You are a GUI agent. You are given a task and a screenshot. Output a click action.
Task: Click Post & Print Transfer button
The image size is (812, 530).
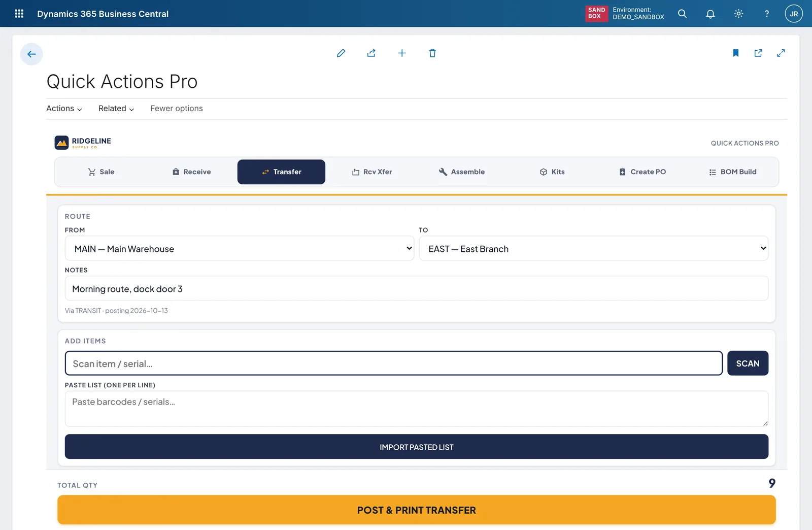(417, 510)
